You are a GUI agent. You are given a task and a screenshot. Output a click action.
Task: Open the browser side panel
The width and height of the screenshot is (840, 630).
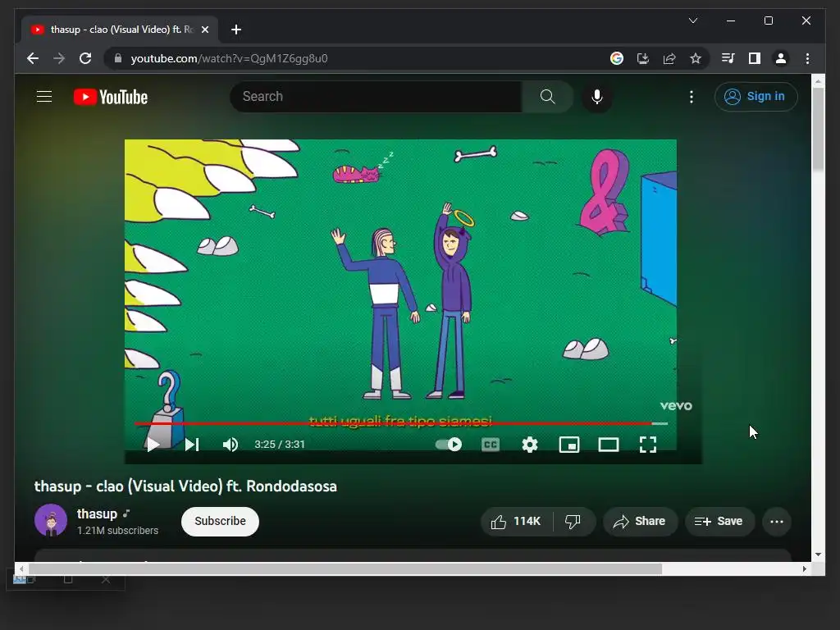755,58
